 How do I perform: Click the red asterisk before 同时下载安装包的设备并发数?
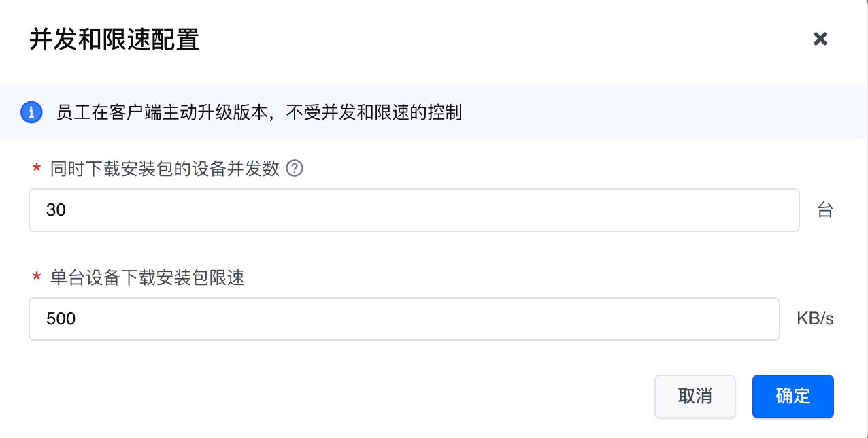coord(37,169)
